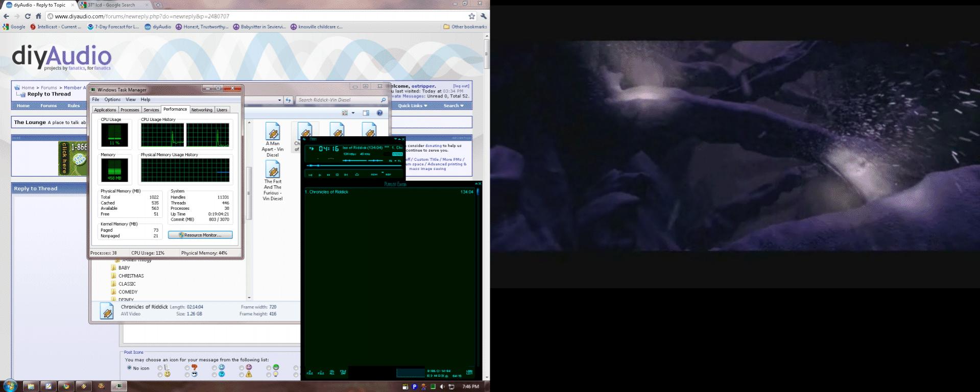This screenshot has height=392, width=980.
Task: Switch to Services tab
Action: (151, 110)
